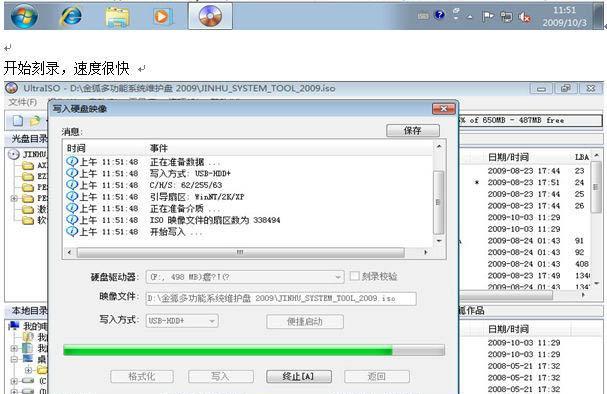The width and height of the screenshot is (607, 394).
Task: Click the LBA column header
Action: coord(581,157)
